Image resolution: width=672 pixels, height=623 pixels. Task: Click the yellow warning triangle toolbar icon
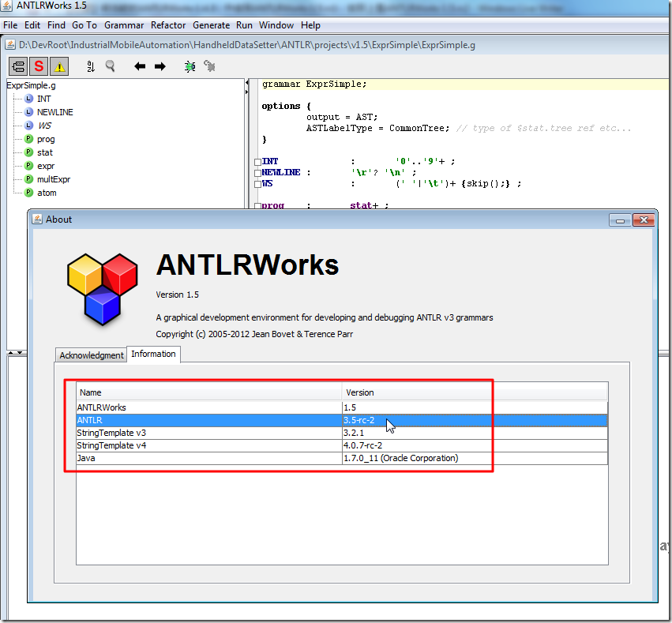[x=59, y=66]
